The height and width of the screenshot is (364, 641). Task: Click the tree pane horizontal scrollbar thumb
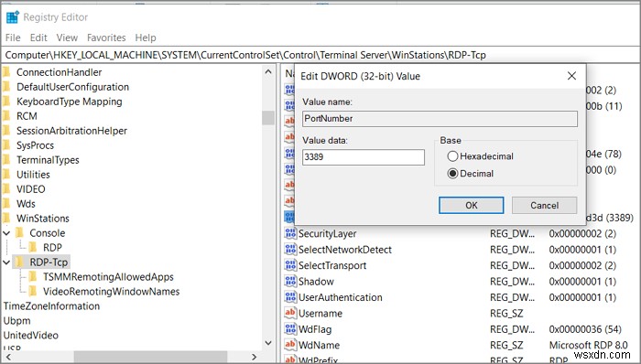(150, 357)
